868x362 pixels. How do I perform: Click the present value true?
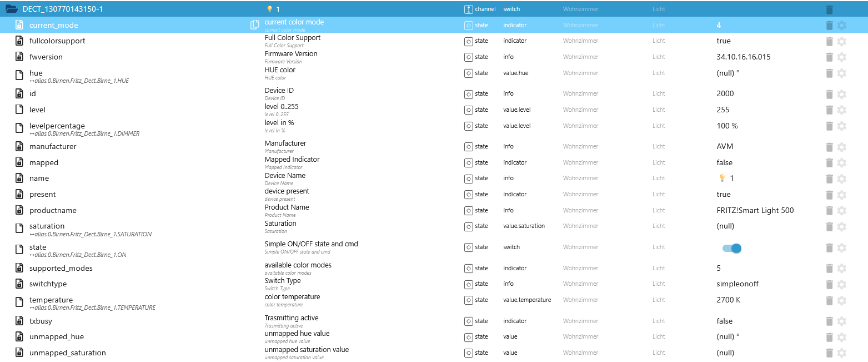(x=724, y=194)
